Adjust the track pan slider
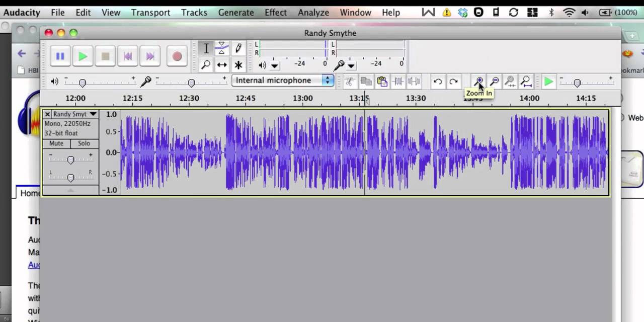 pos(70,177)
